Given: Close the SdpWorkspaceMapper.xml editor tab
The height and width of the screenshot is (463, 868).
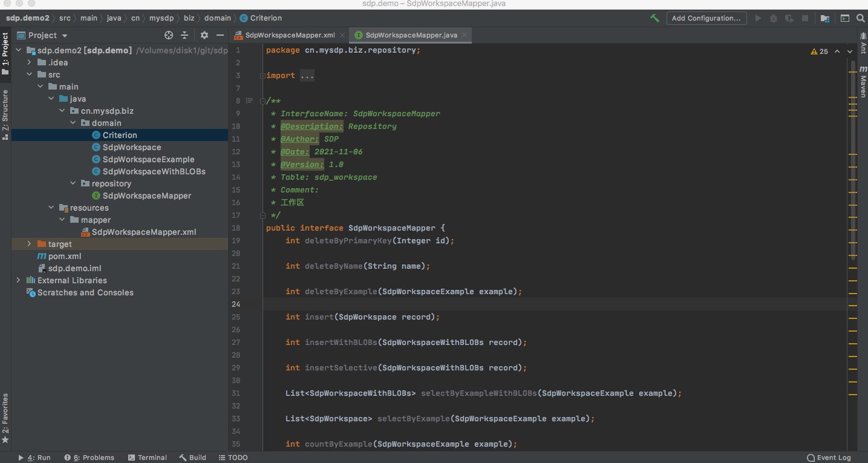Looking at the screenshot, I should [x=343, y=35].
